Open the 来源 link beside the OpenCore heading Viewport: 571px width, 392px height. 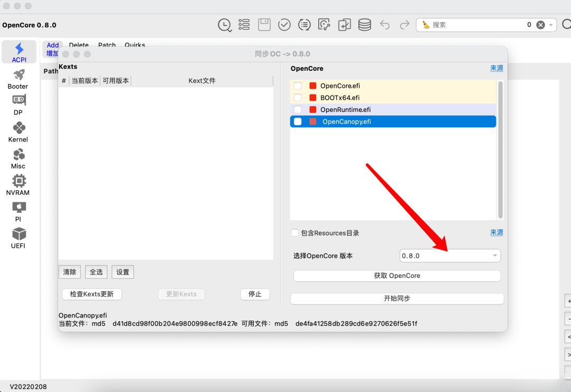[496, 68]
